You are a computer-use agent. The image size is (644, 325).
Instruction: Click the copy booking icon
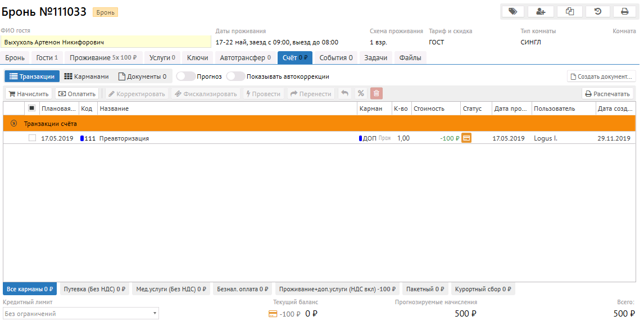click(569, 11)
